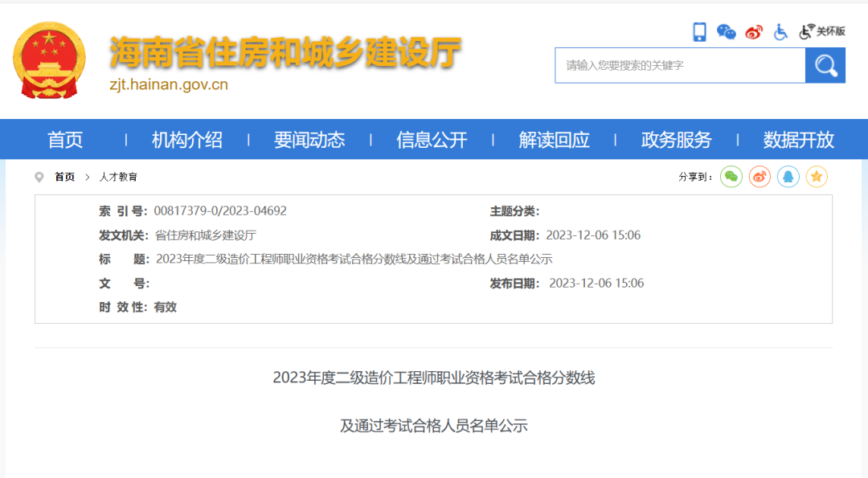Open the 数据开放 navigation item

797,139
